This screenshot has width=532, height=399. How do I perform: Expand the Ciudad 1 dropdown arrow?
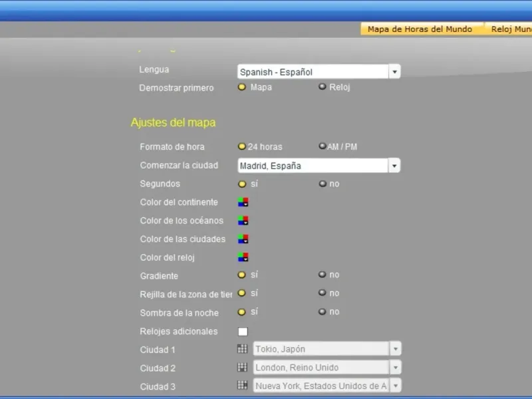pyautogui.click(x=395, y=348)
